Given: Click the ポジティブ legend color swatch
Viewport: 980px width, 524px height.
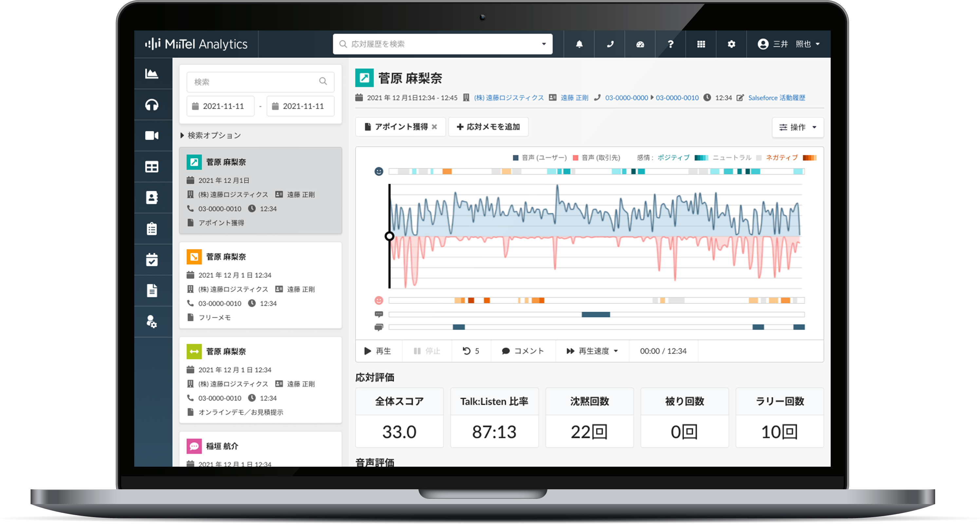Looking at the screenshot, I should [701, 158].
